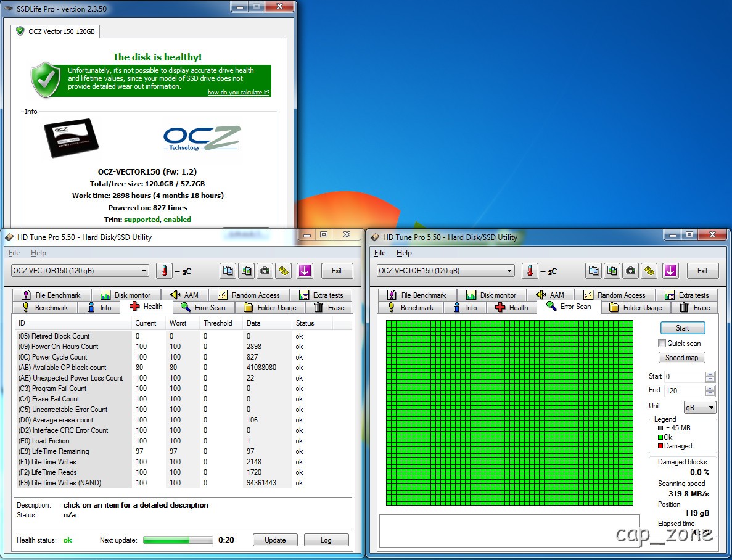Screen dimensions: 732x560
Task: Open Disk monitor tab in left HD Tune
Action: tap(126, 295)
